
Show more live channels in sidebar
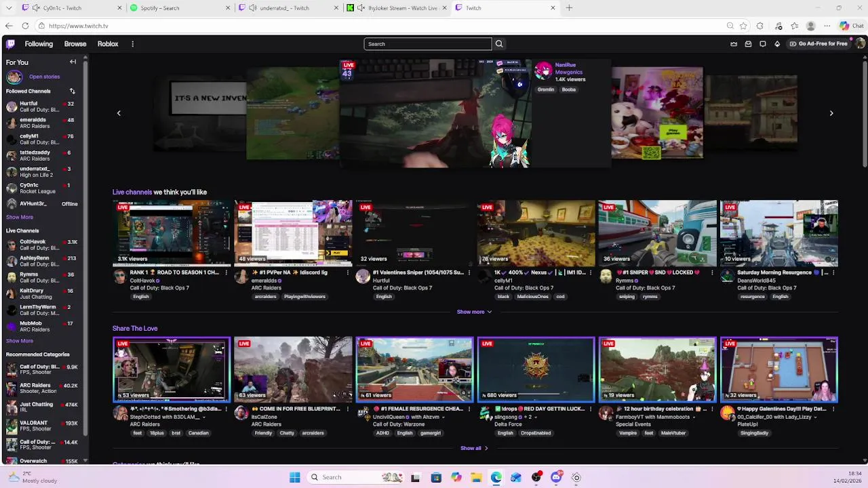point(20,341)
